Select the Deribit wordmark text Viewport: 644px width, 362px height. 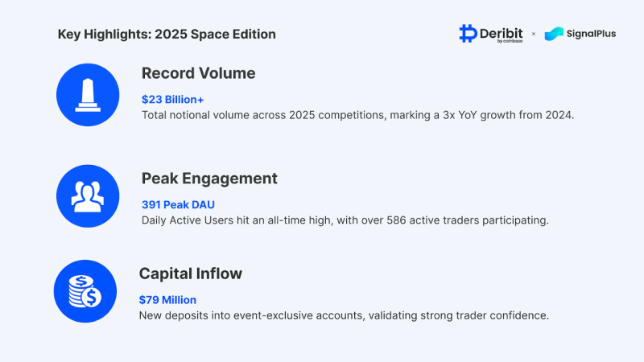pos(502,31)
